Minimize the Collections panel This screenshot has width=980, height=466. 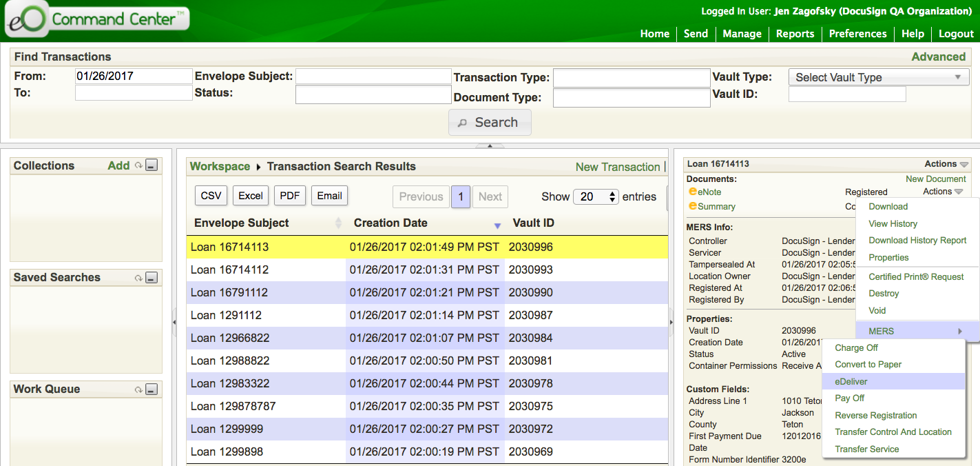(x=152, y=165)
